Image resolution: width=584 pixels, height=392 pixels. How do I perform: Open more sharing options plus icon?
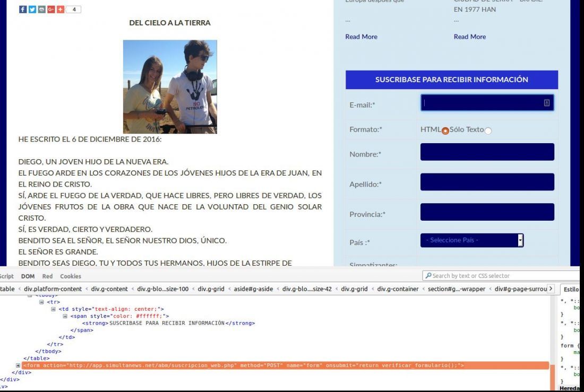[x=61, y=10]
